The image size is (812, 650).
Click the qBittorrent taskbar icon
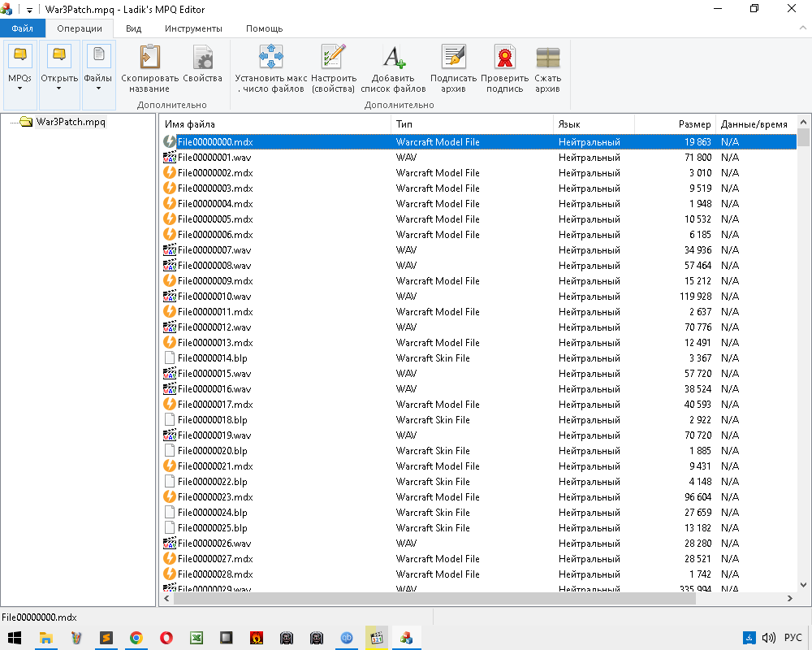tap(347, 638)
